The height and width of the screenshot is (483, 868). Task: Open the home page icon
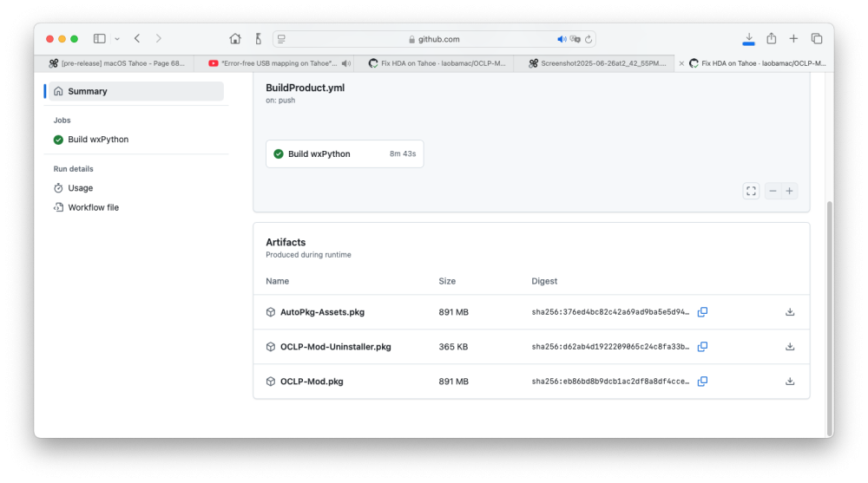tap(235, 39)
